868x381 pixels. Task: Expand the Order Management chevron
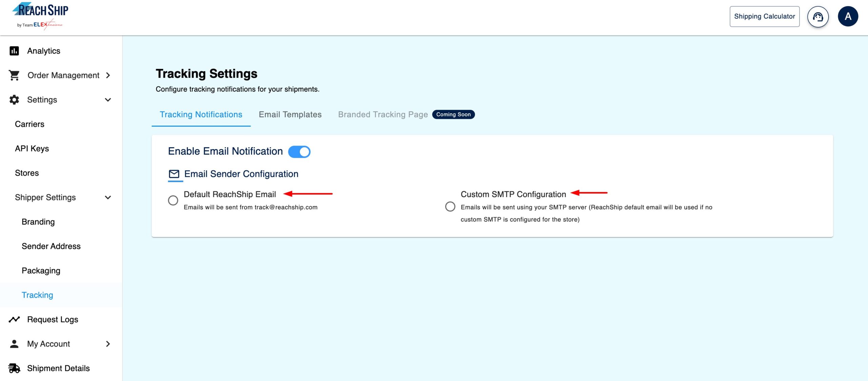click(108, 75)
